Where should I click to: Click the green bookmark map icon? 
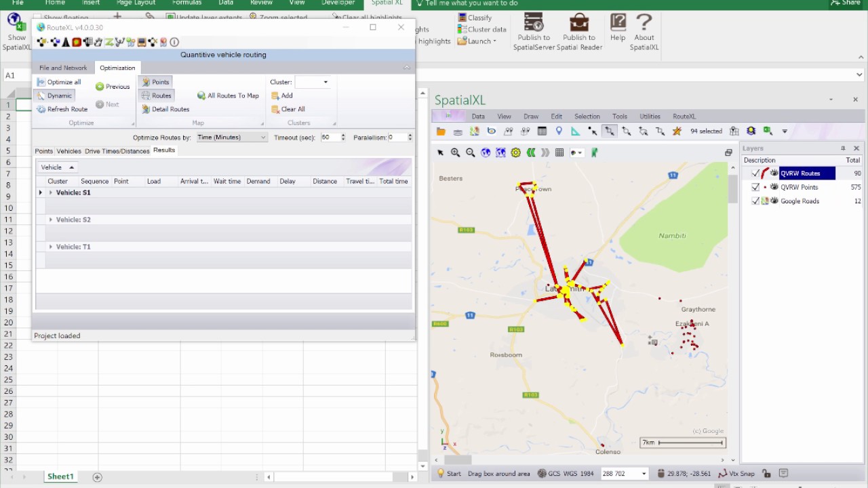point(594,152)
